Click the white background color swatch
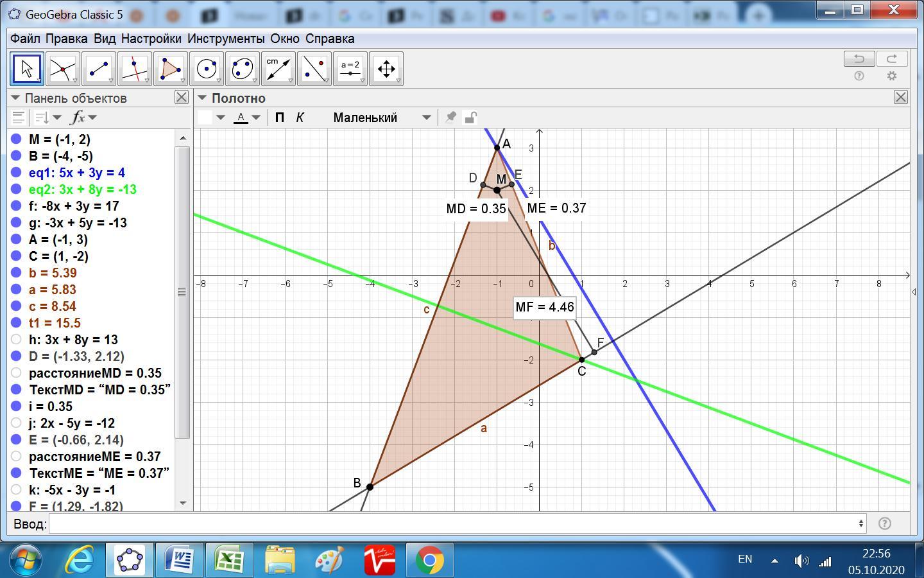The height and width of the screenshot is (578, 924). click(205, 118)
